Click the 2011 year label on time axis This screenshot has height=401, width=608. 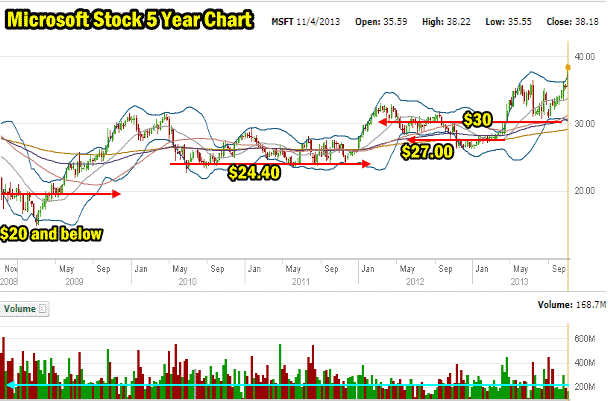pos(301,282)
